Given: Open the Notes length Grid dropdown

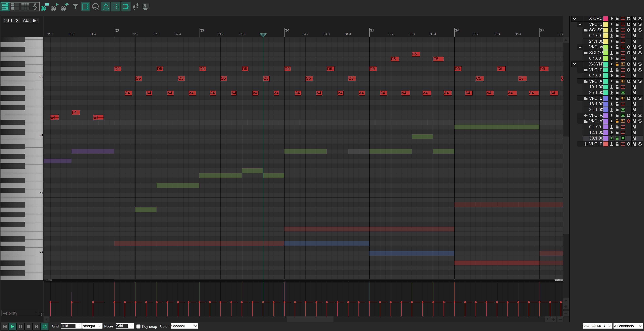Looking at the screenshot, I should [124, 326].
